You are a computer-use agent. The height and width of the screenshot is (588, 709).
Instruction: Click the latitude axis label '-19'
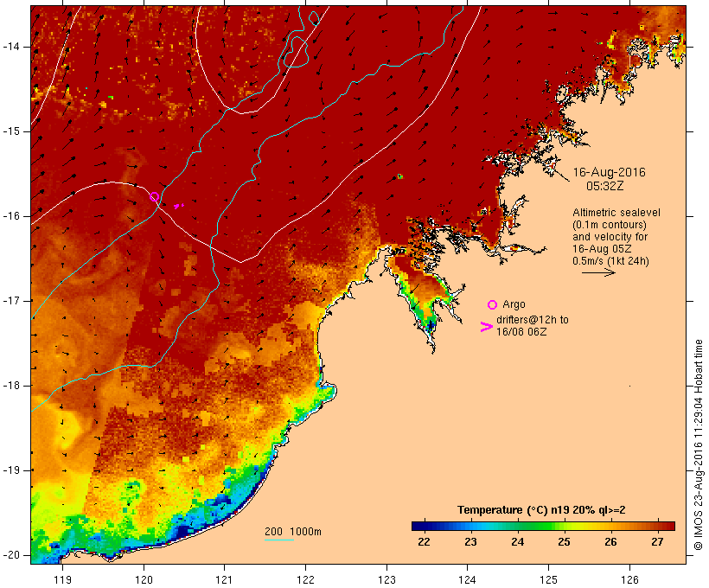(x=11, y=470)
